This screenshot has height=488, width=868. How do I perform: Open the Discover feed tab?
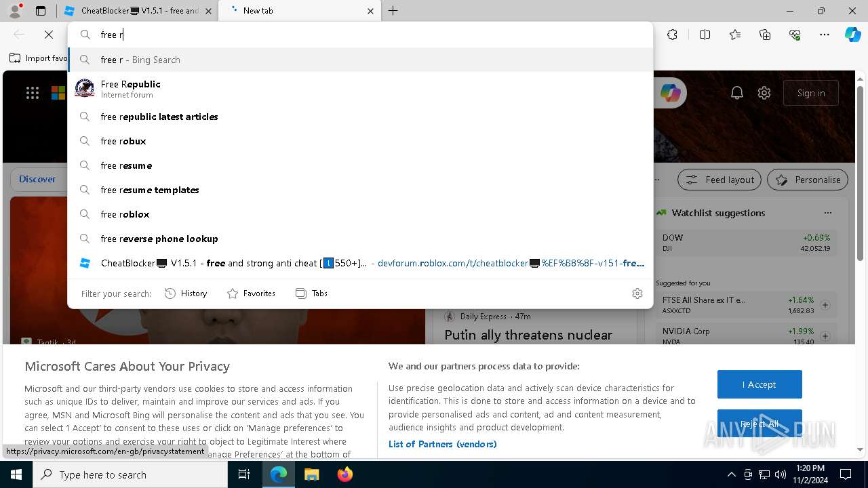coord(37,180)
